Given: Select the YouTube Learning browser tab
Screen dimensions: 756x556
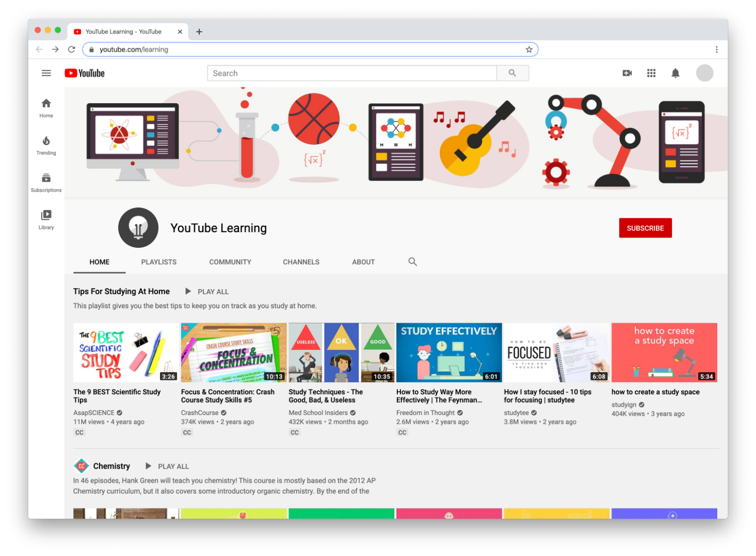Looking at the screenshot, I should [x=128, y=32].
